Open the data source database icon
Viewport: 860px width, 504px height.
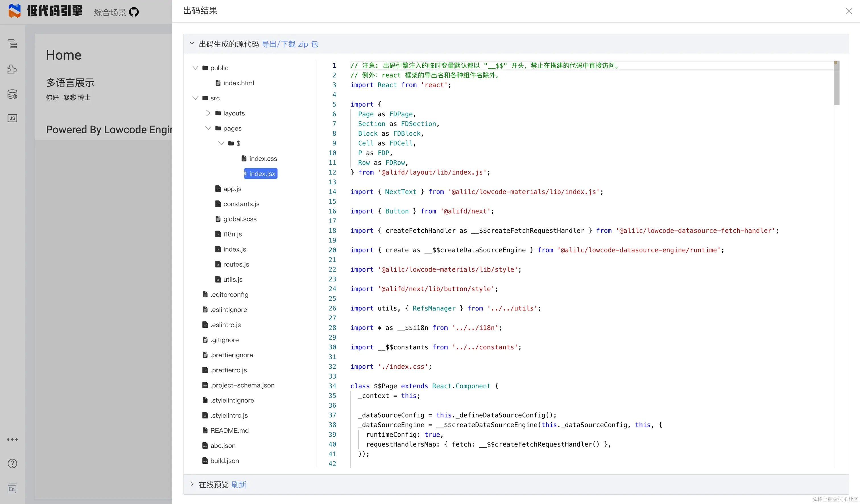[12, 94]
